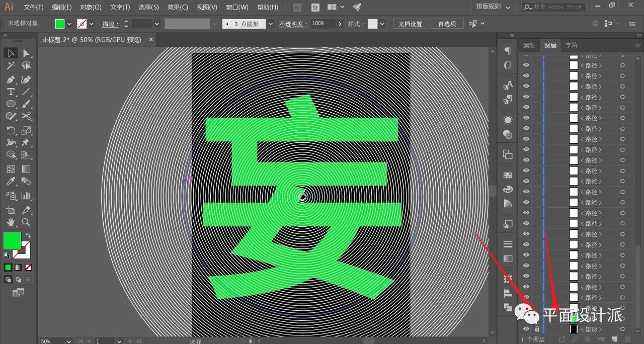Open the 对象(O) menu

pyautogui.click(x=91, y=7)
